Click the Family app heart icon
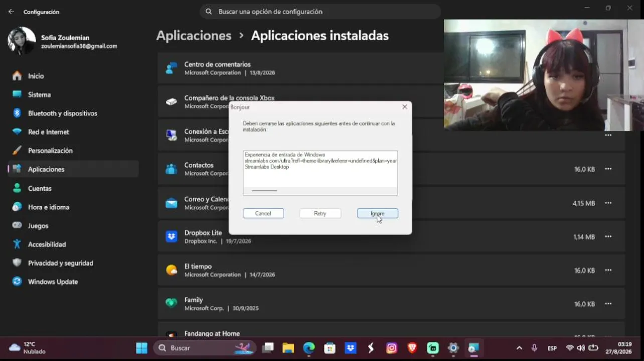 pos(172,304)
